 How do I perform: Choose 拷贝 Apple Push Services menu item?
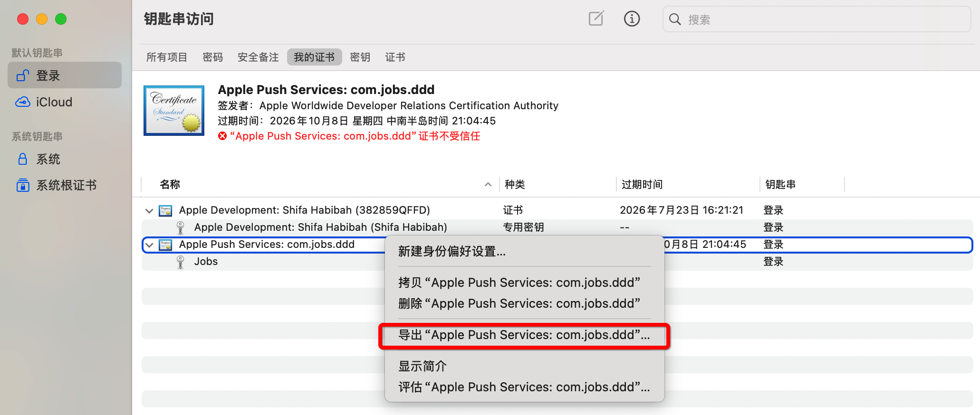point(524,283)
